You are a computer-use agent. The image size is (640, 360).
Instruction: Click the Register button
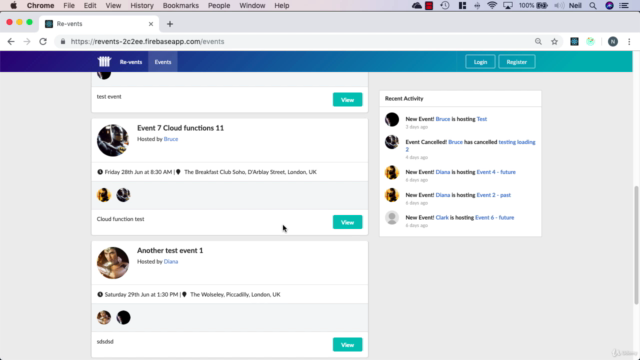[517, 62]
